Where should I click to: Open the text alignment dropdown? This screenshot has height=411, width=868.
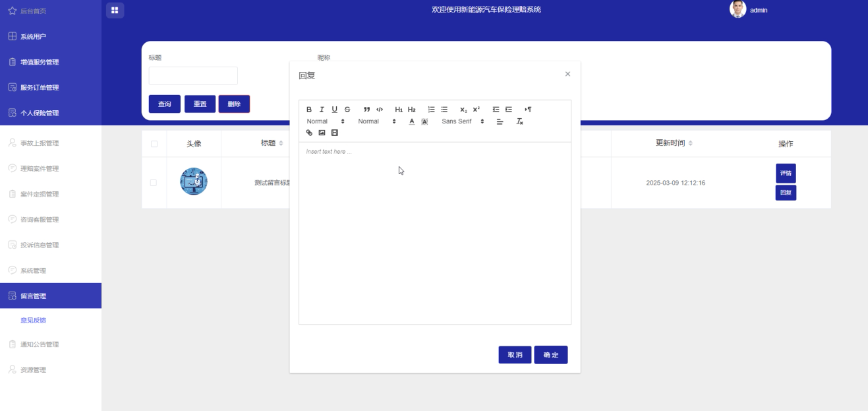coord(500,121)
